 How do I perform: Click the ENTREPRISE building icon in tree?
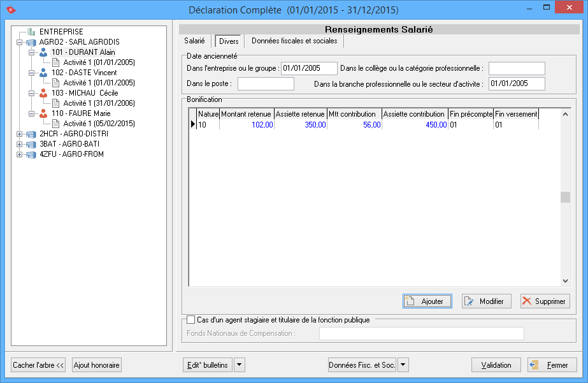point(31,32)
